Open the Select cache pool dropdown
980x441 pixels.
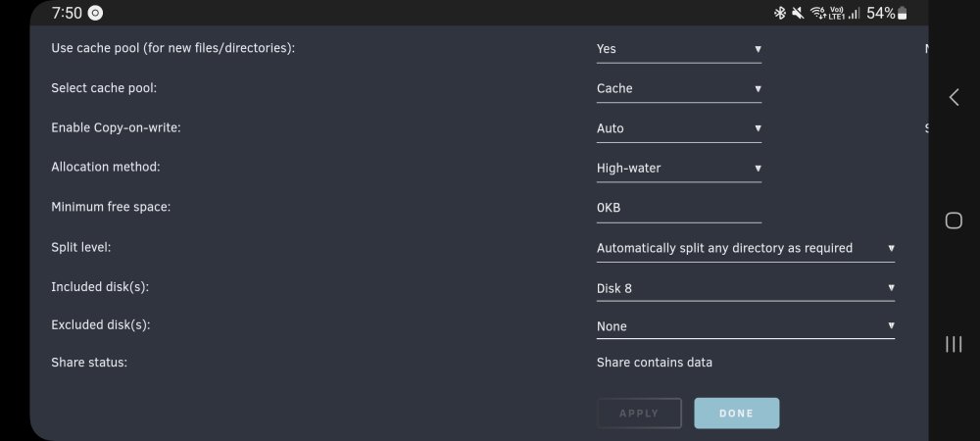tap(679, 89)
